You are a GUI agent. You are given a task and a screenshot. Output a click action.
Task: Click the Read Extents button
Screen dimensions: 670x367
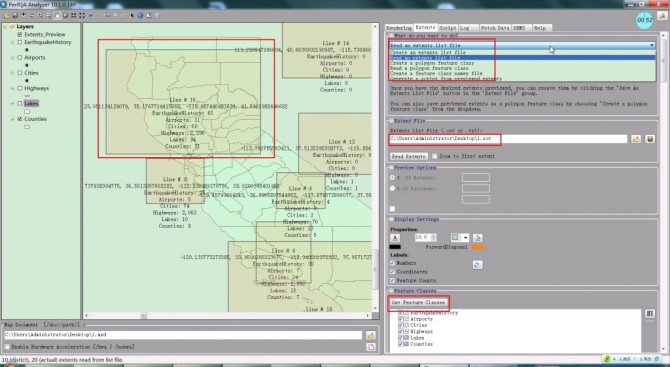408,156
